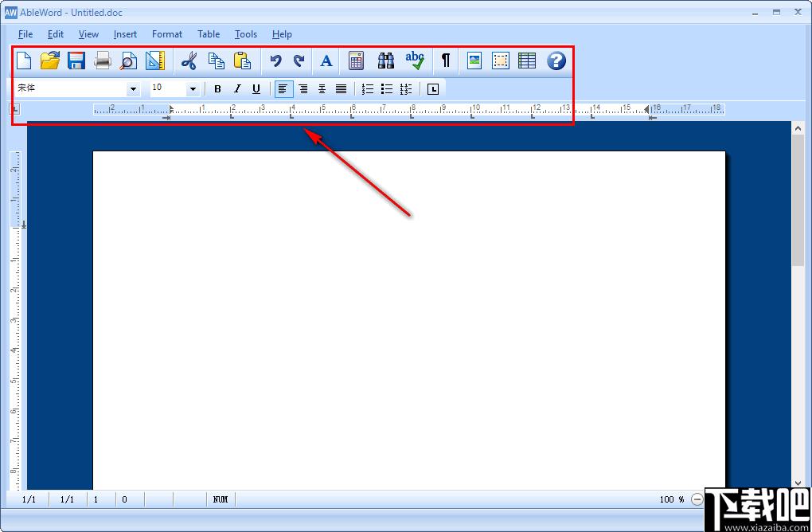Insert a table using the grid icon
Screen dimensions: 812x532
(527, 61)
